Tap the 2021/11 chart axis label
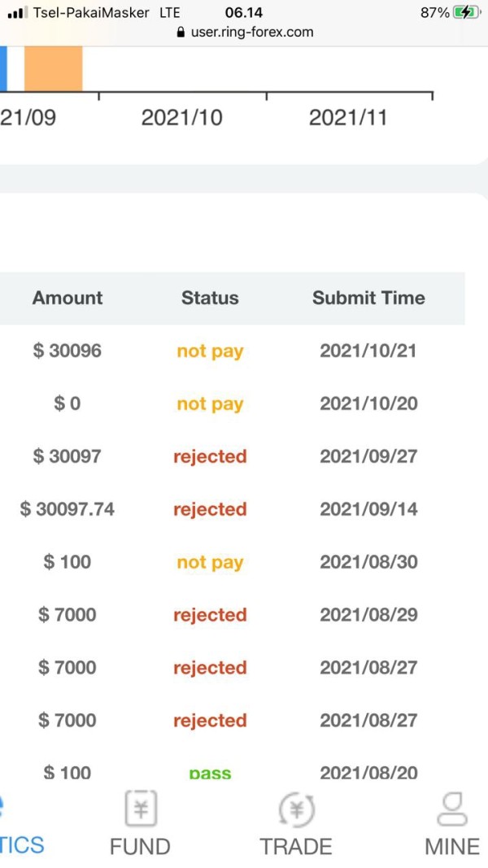This screenshot has width=488, height=868. pos(348,117)
